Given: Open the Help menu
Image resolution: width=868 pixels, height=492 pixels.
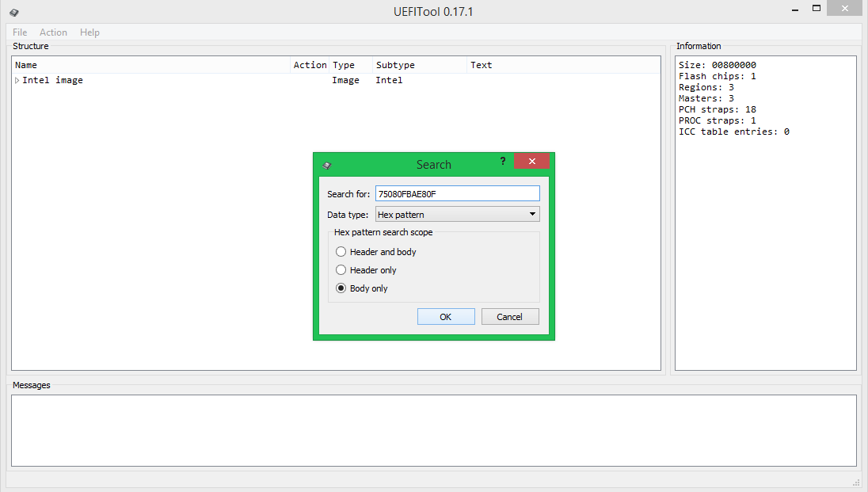Looking at the screenshot, I should pyautogui.click(x=89, y=32).
